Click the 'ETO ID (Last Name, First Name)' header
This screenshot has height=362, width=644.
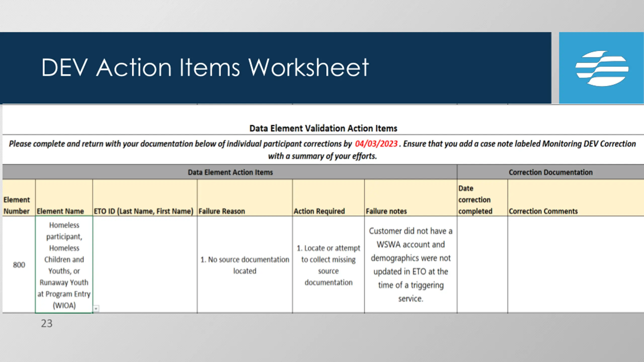coord(145,198)
